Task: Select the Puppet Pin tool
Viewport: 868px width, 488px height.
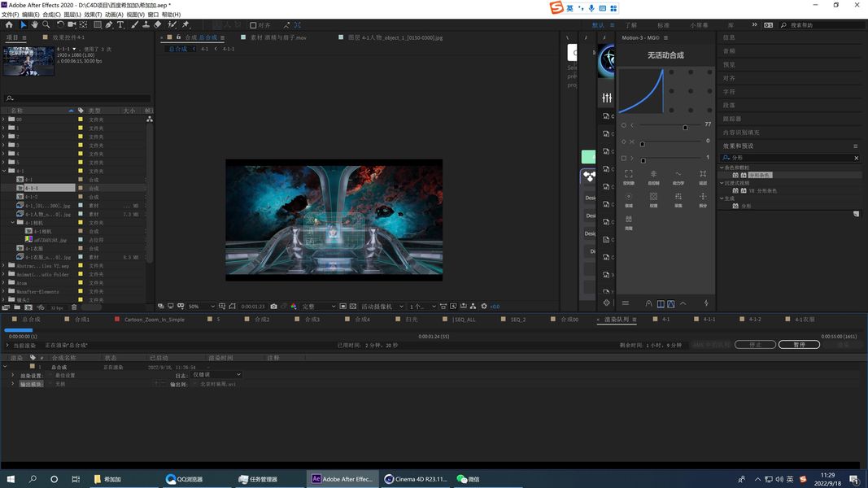Action: coord(185,25)
